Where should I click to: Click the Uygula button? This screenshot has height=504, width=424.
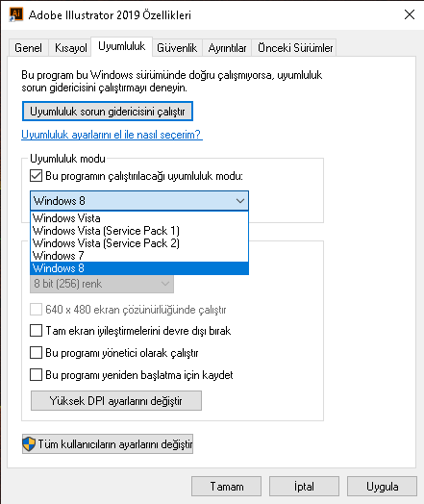(382, 487)
